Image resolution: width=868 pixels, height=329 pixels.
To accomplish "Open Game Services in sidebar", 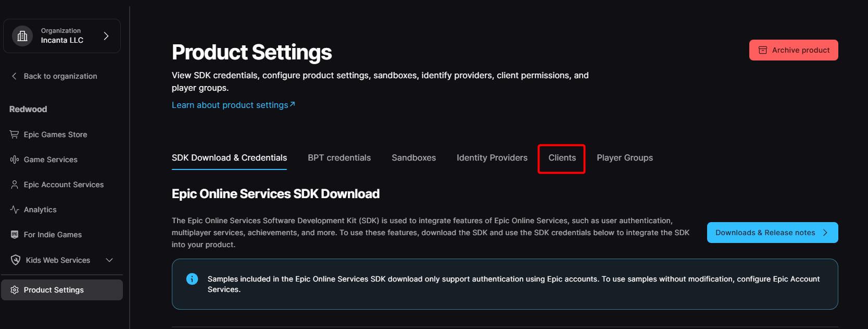I will [x=51, y=160].
